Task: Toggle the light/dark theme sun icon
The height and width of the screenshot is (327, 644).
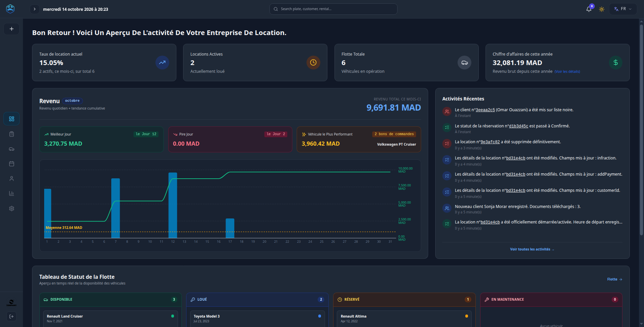Action: pyautogui.click(x=602, y=9)
